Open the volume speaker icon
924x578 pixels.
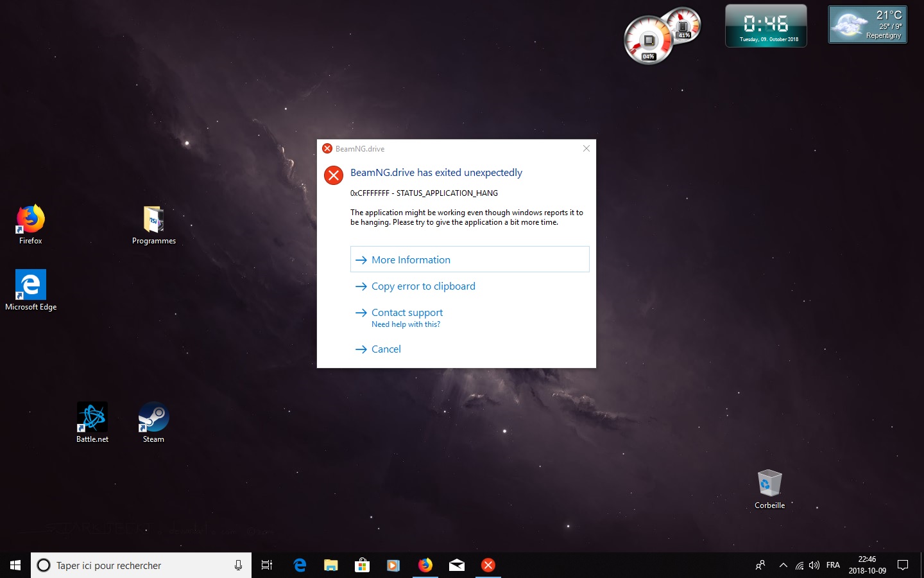[814, 565]
